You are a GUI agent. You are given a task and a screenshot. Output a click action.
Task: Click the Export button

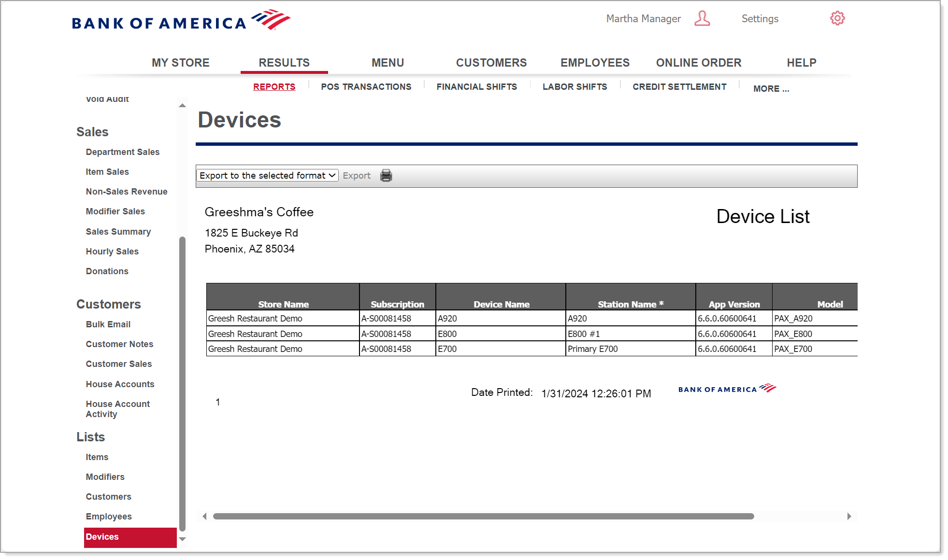pyautogui.click(x=357, y=176)
